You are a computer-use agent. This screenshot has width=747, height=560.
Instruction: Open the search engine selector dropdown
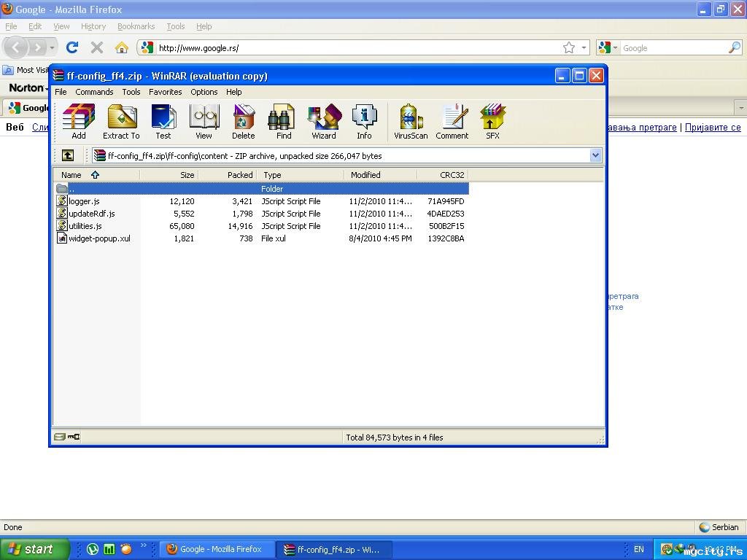(609, 48)
